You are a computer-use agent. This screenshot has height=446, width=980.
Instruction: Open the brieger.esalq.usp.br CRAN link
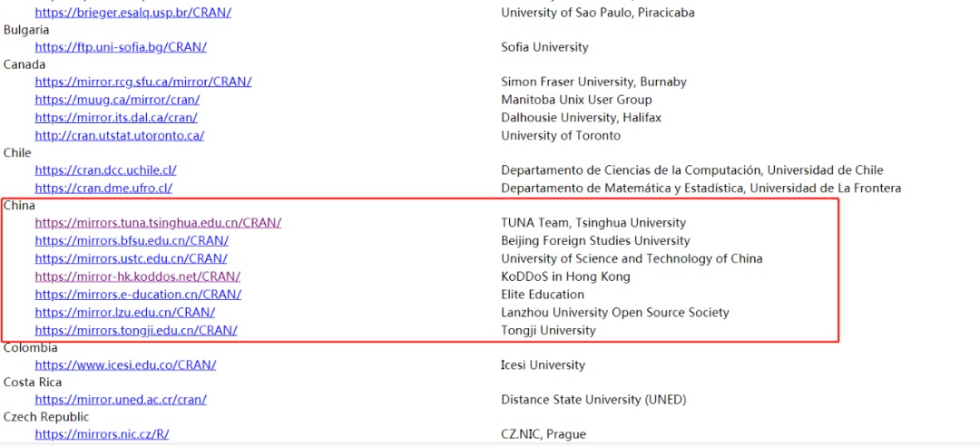tap(133, 12)
